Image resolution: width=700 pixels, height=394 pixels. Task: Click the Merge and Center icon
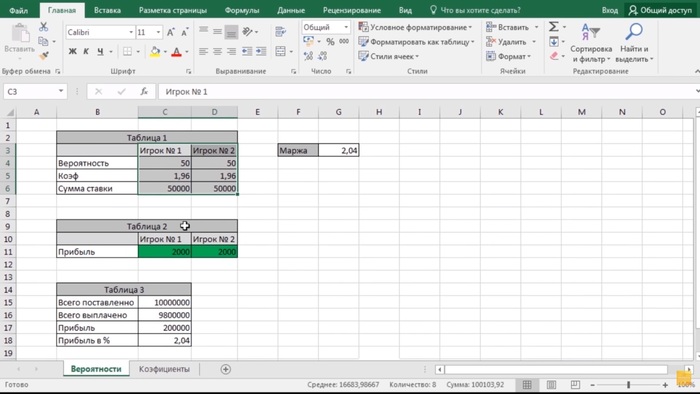pos(280,52)
